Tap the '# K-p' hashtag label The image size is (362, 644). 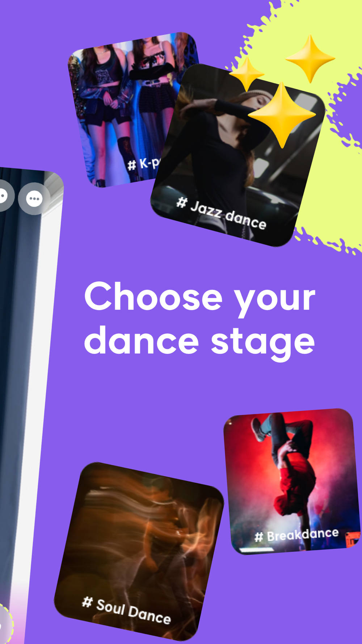[143, 164]
